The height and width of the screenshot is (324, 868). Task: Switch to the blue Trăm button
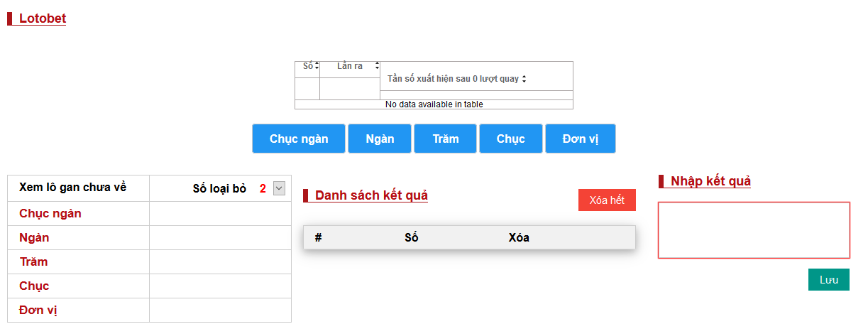tap(446, 139)
